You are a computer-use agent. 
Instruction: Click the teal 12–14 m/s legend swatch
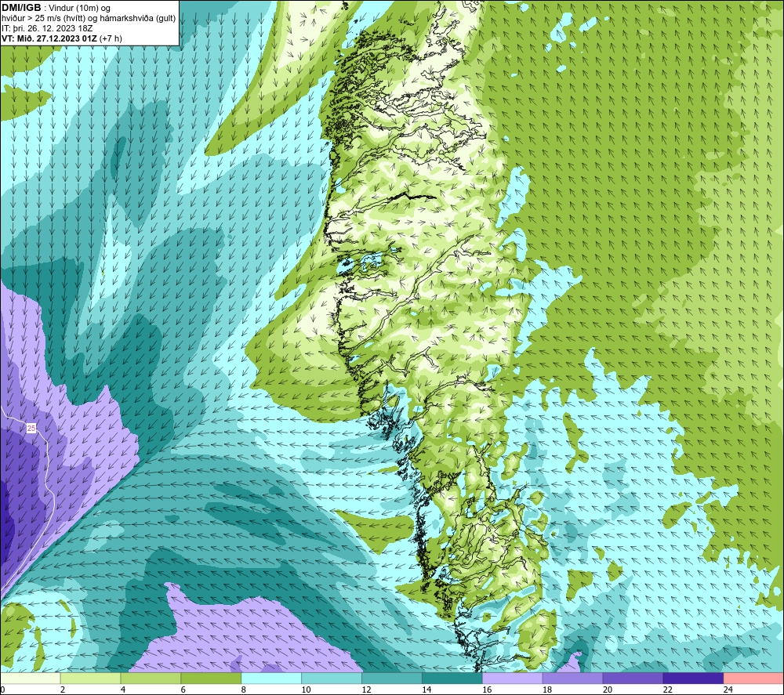pos(391,678)
